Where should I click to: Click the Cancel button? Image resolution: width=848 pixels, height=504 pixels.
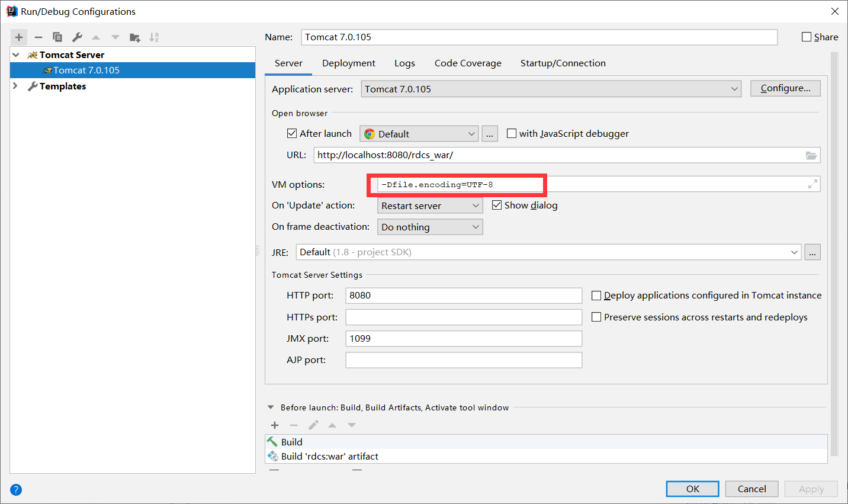pos(752,489)
